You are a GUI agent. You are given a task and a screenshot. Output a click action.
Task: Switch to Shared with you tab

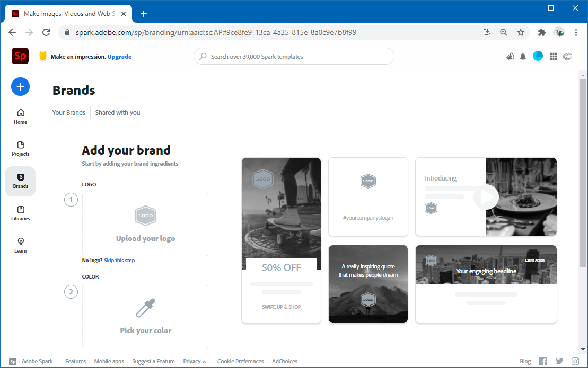click(118, 112)
